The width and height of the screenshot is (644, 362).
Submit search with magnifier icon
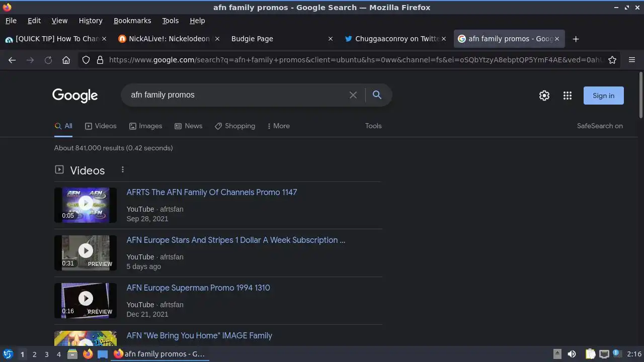click(x=377, y=95)
